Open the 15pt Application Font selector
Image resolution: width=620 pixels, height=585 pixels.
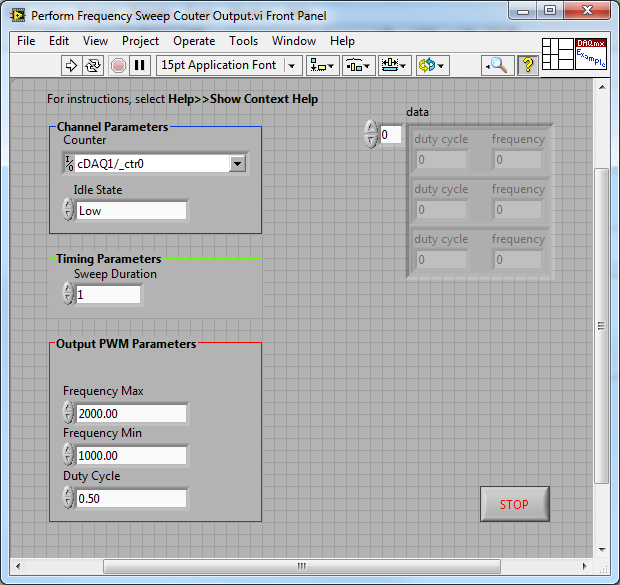click(x=229, y=65)
